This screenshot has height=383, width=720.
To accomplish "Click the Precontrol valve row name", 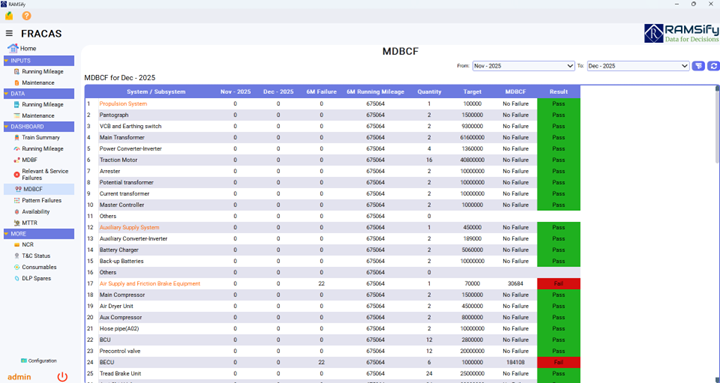I will coord(120,351).
